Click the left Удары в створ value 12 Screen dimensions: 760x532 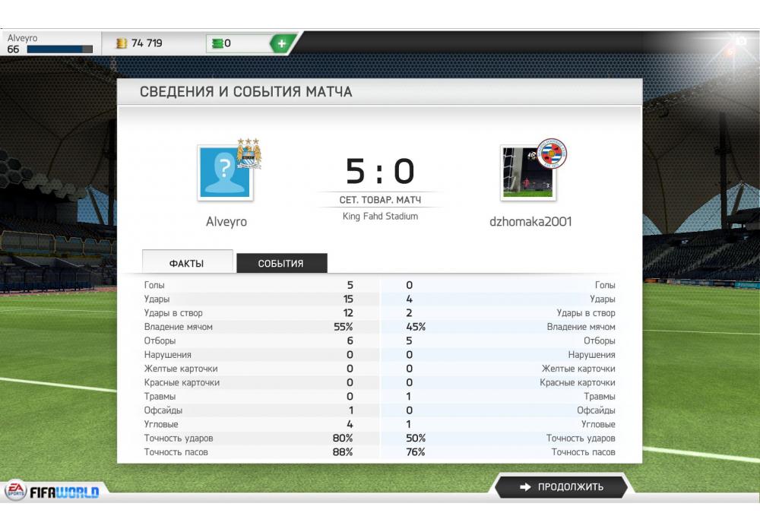tap(348, 313)
